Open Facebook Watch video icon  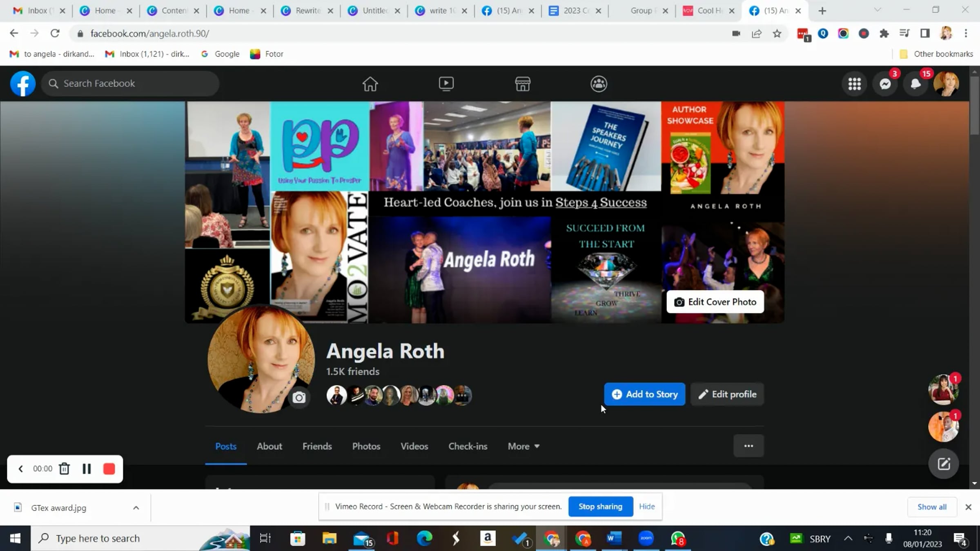pos(446,84)
